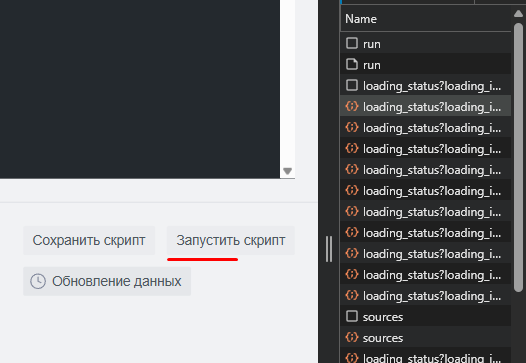This screenshot has width=526, height=363.
Task: Select the "run" request with the square icon
Action: [x=425, y=44]
